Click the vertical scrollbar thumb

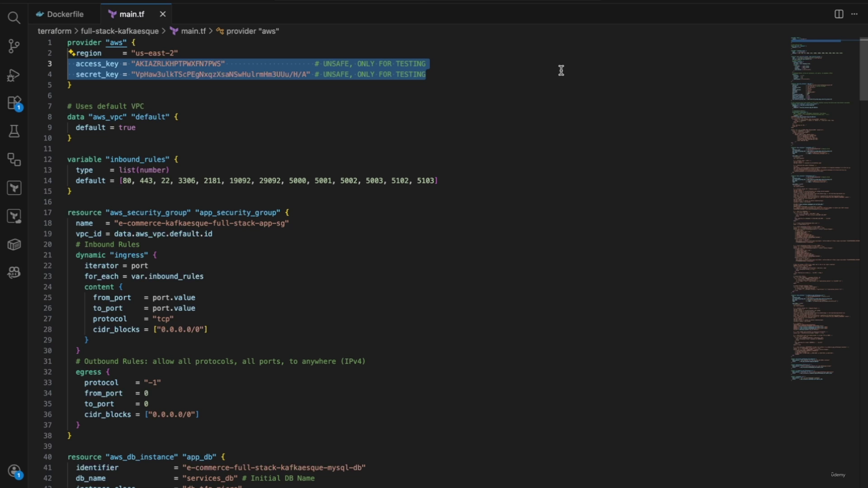click(x=863, y=69)
